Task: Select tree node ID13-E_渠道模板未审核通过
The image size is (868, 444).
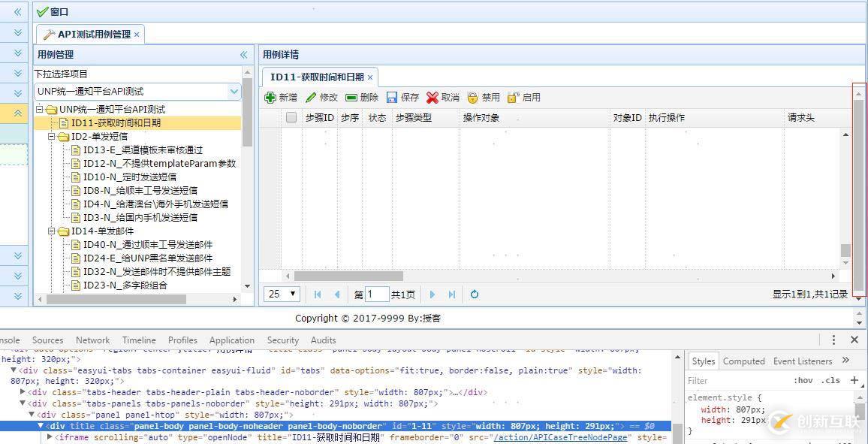Action: [142, 150]
